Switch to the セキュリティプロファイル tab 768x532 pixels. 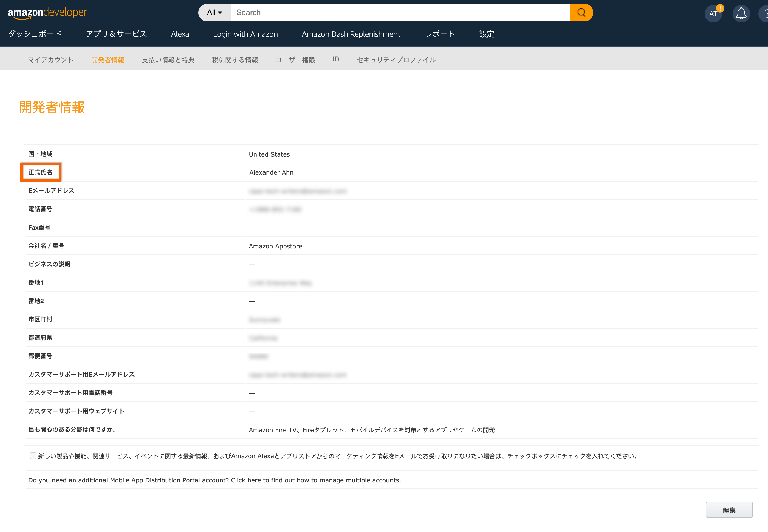396,60
